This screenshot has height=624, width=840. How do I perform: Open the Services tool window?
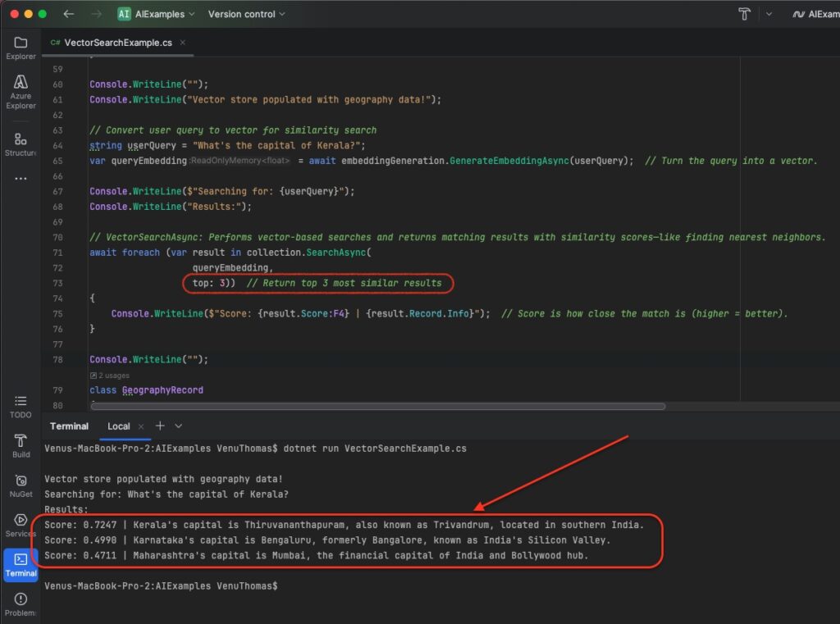(21, 525)
